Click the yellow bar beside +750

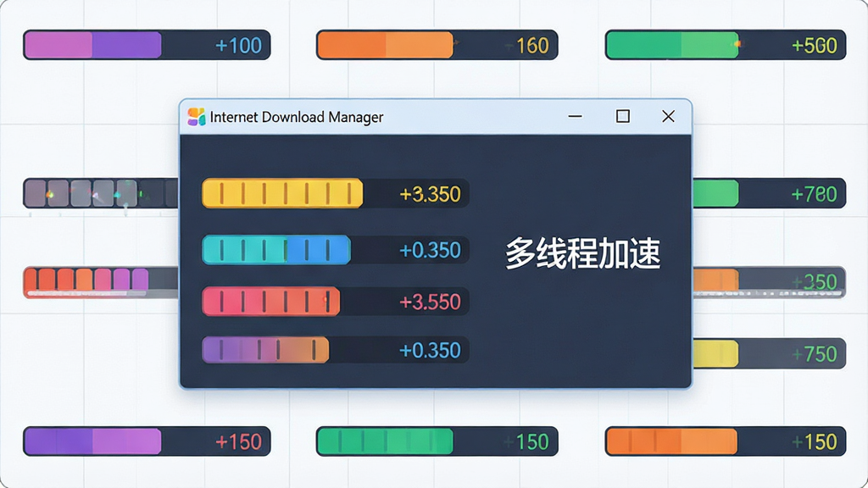pyautogui.click(x=715, y=354)
